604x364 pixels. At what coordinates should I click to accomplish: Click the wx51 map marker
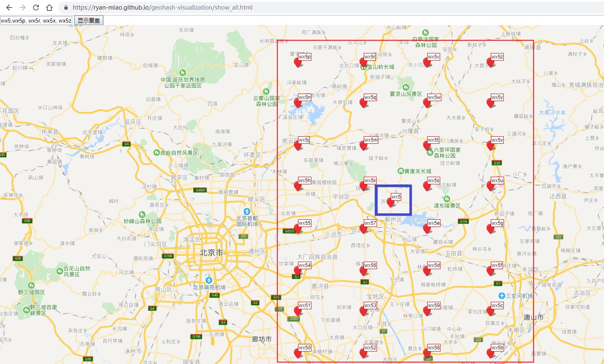click(298, 311)
